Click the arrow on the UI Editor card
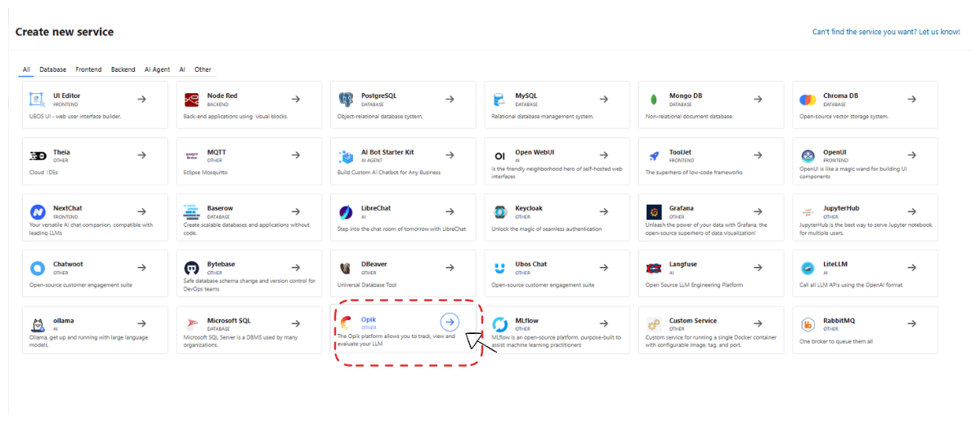Viewport: 980px width, 423px height. click(142, 100)
